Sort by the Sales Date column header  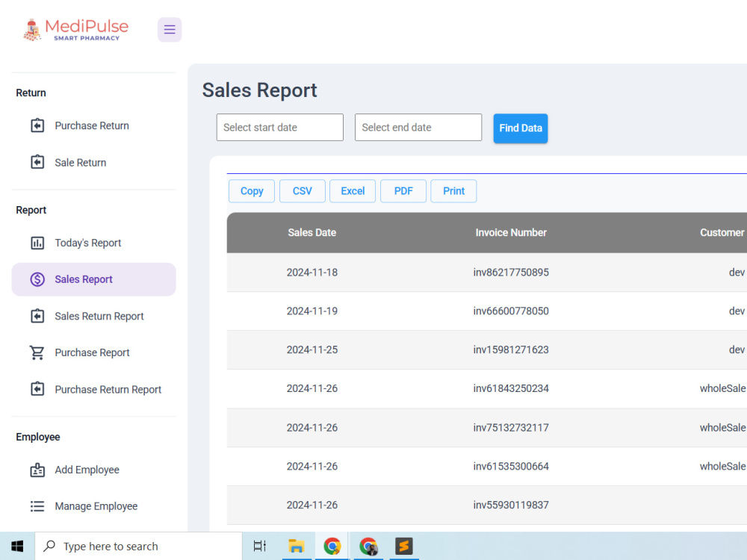pos(312,232)
